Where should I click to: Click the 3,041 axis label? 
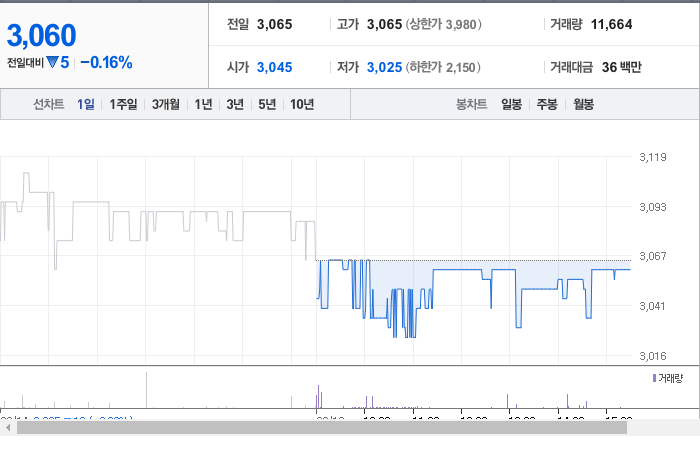coord(652,306)
